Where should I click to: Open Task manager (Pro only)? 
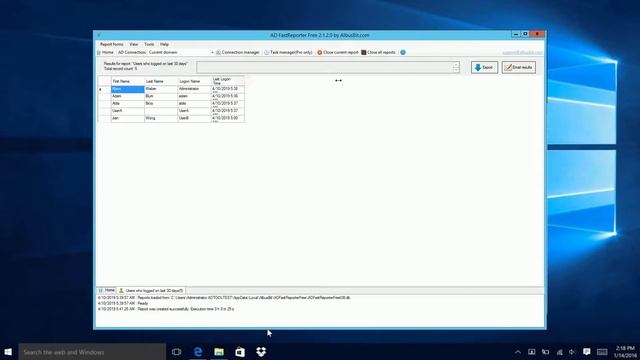point(288,52)
